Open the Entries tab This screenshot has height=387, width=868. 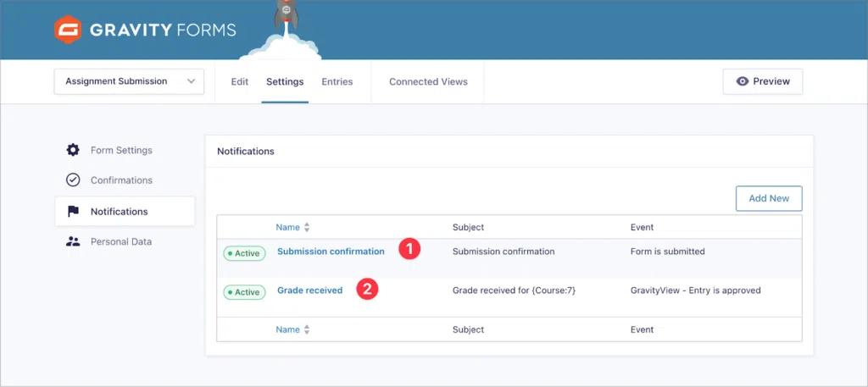point(337,82)
